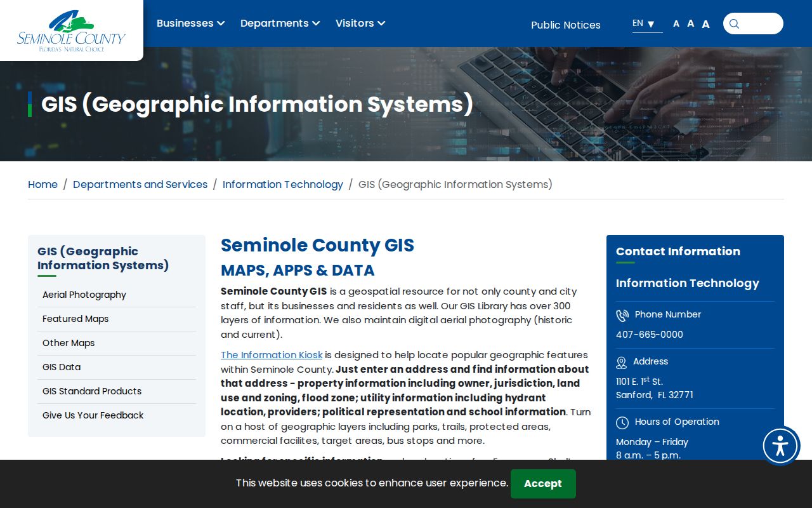Open Information Technology breadcrumb
Image resolution: width=812 pixels, height=508 pixels.
pyautogui.click(x=283, y=184)
